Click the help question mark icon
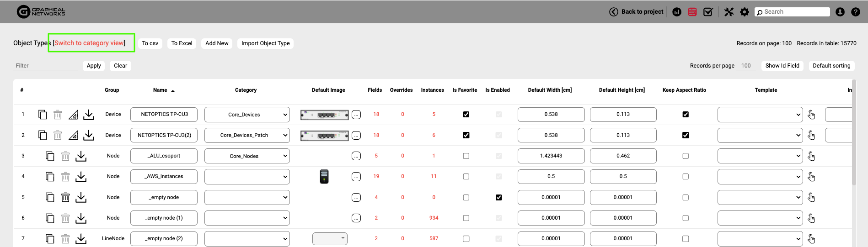The image size is (868, 247). pos(855,12)
